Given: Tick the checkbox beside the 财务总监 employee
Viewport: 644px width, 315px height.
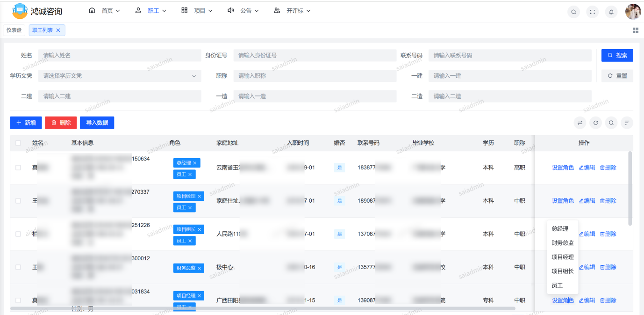Looking at the screenshot, I should click(18, 267).
